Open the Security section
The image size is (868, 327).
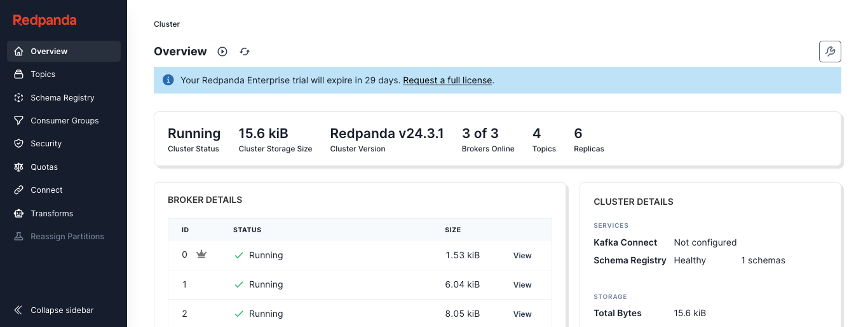pos(64,144)
